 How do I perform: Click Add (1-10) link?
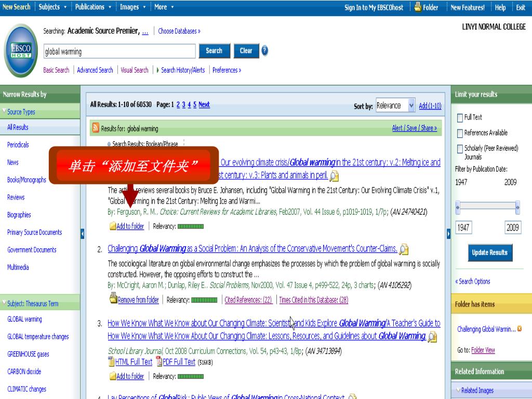point(430,106)
